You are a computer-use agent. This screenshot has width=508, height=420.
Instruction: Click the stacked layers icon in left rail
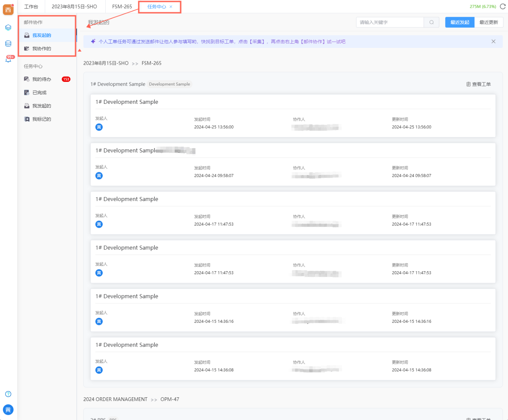point(8,27)
